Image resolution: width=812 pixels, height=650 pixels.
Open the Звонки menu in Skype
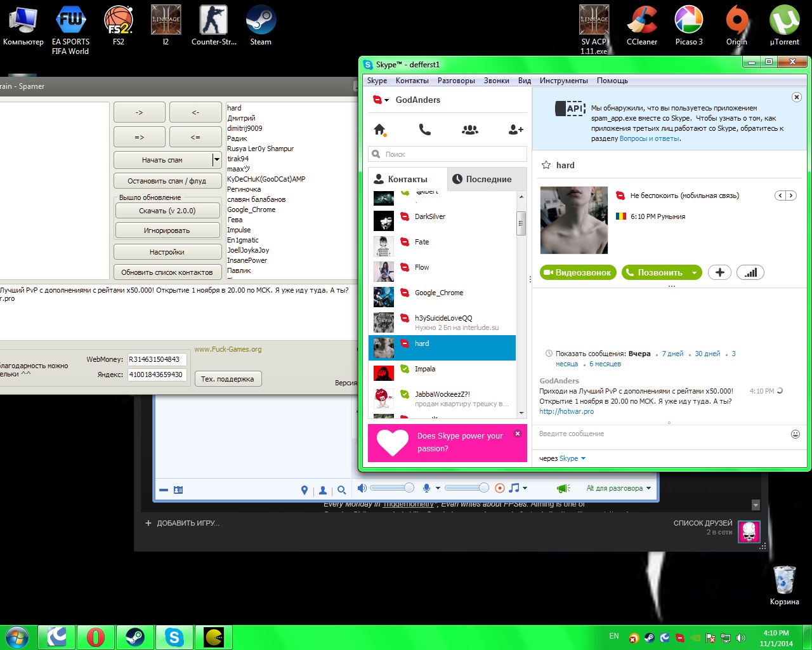496,81
